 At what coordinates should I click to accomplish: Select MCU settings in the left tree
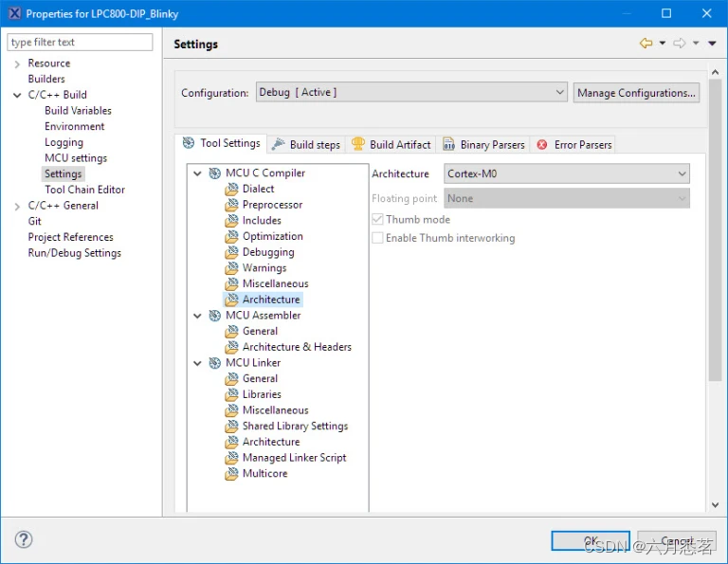(76, 158)
